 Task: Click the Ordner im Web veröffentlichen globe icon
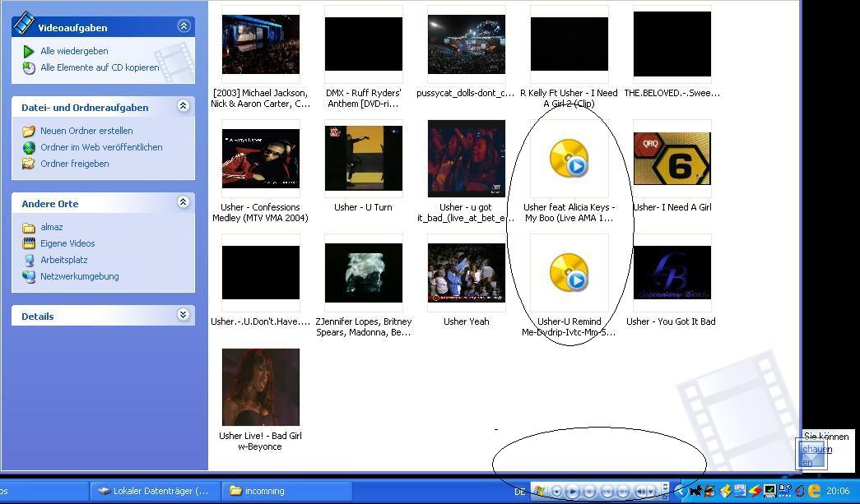[29, 147]
